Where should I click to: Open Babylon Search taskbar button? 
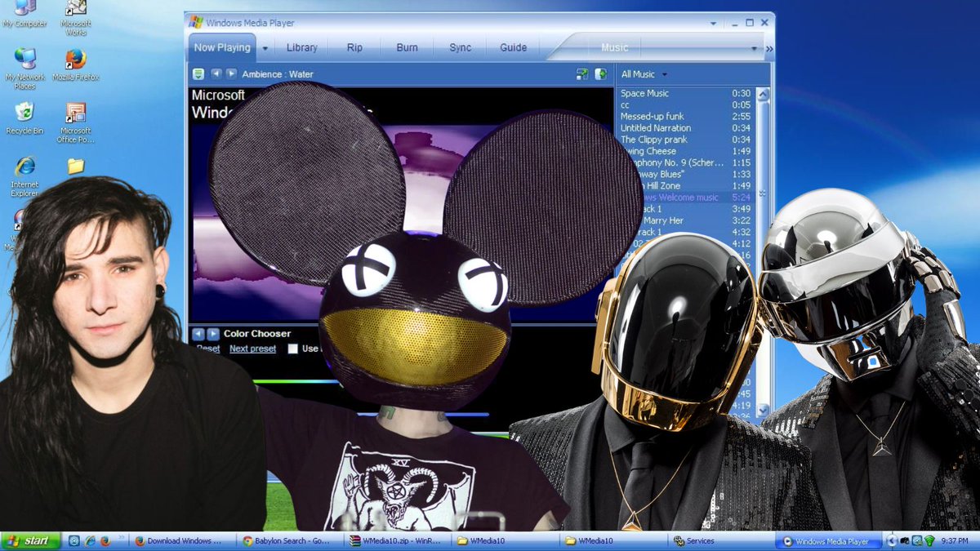point(292,540)
